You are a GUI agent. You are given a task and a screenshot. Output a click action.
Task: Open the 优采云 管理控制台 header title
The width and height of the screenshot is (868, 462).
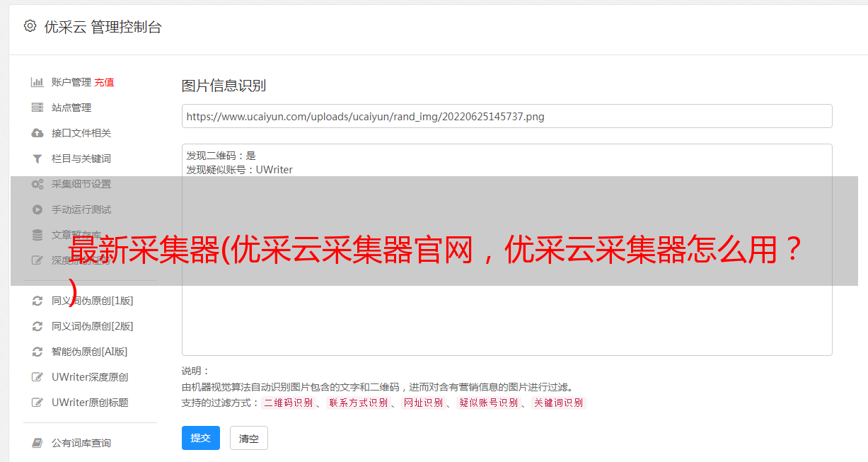tap(103, 27)
